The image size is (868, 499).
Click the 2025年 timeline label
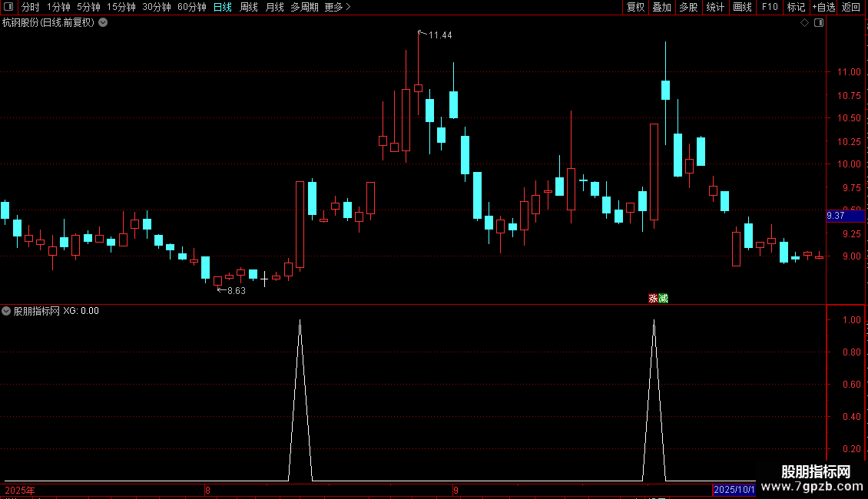pos(20,490)
